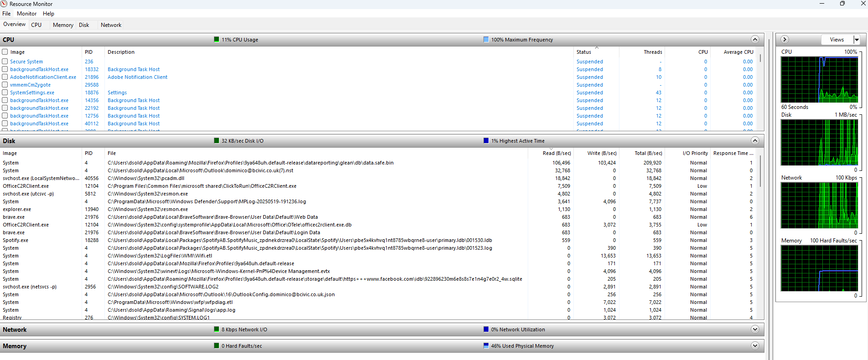Tick the AdobeNotificationClient.exe checkbox

5,77
